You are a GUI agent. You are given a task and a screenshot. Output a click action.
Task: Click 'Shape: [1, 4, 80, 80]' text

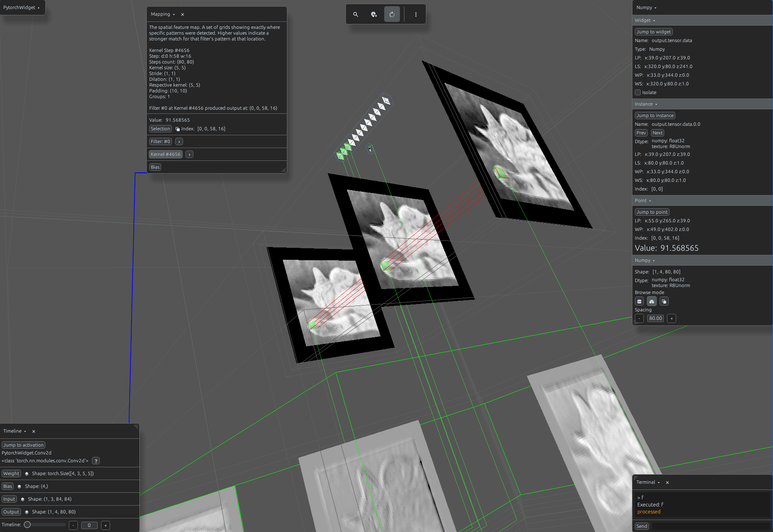[x=658, y=272]
